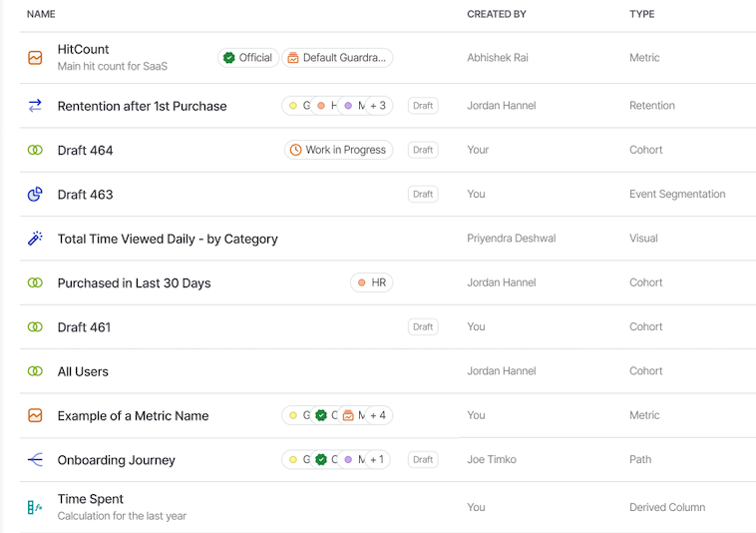Open Total Time Viewed Daily - by Category
The image size is (756, 533).
168,240
